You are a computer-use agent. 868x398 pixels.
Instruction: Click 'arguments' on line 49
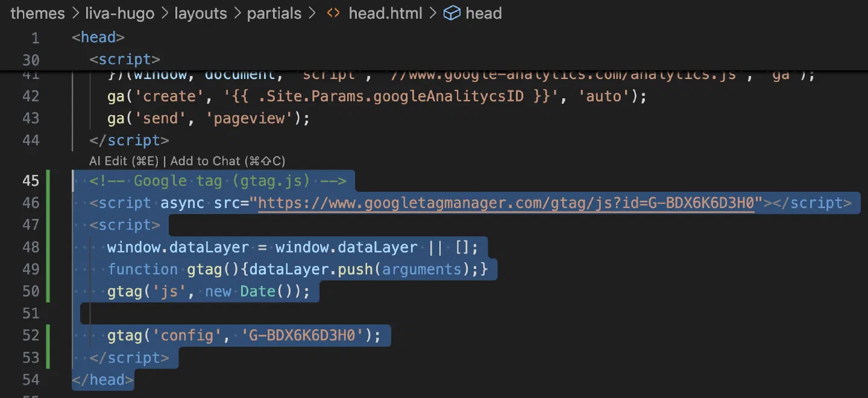coord(422,269)
